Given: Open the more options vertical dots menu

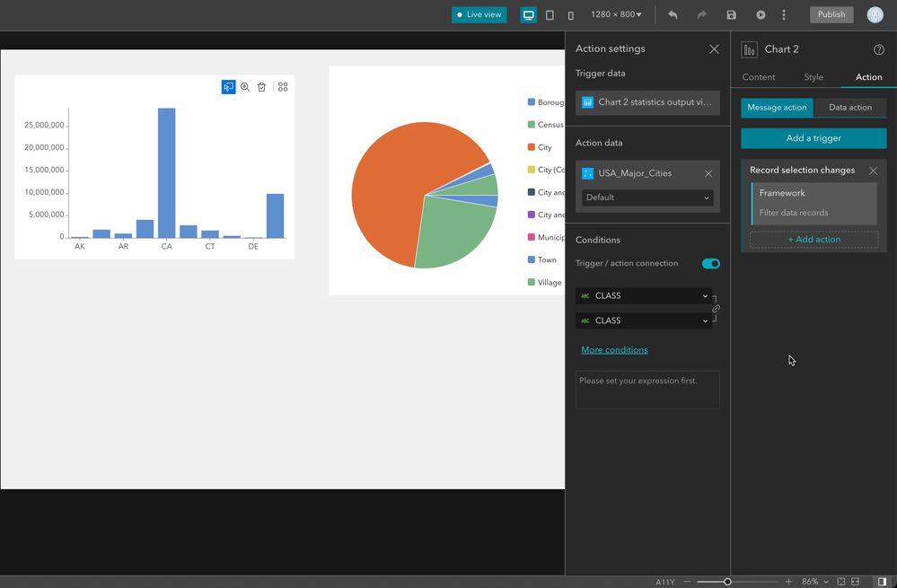Looking at the screenshot, I should coord(784,15).
